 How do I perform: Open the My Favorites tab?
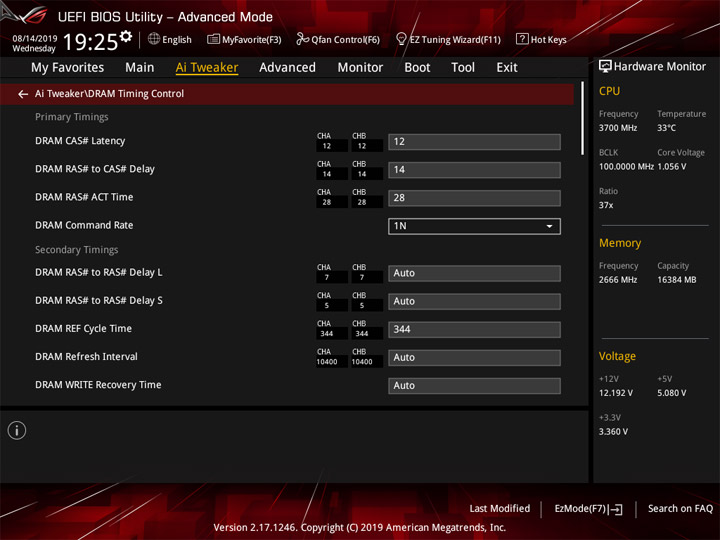pos(68,68)
